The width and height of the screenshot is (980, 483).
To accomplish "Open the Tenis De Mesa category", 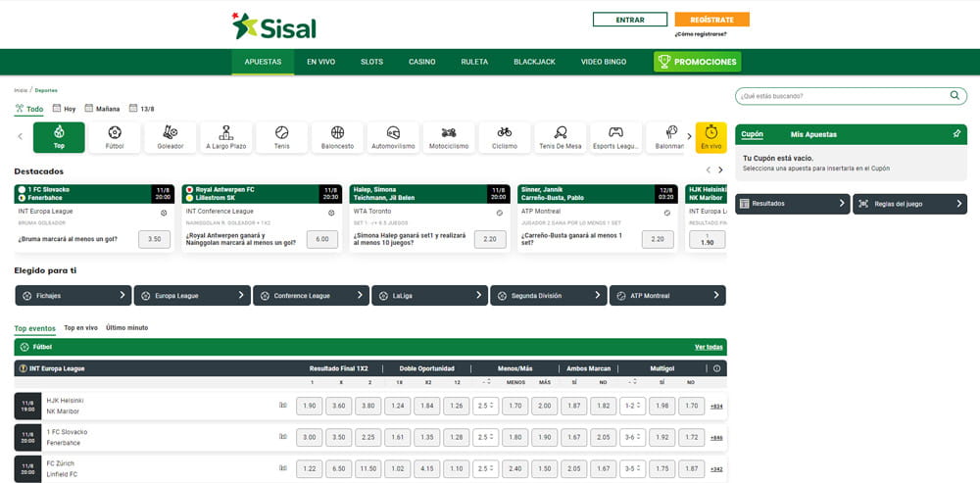I will 561,137.
